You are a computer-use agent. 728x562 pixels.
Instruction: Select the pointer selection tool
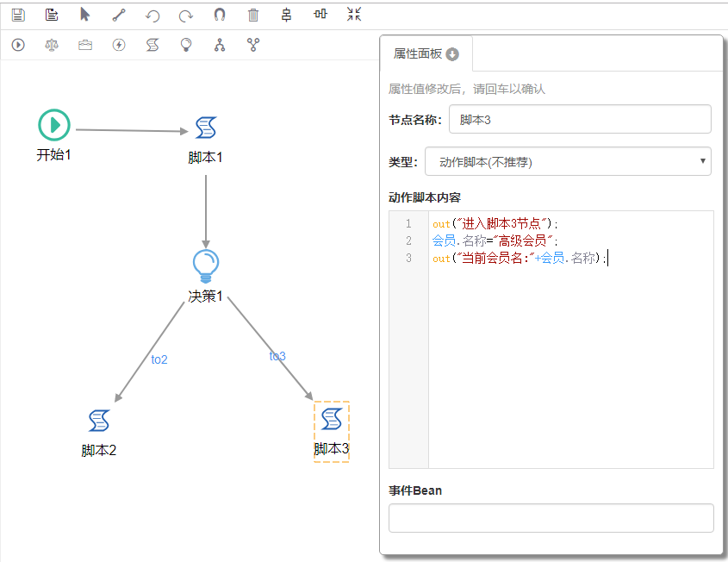(x=84, y=15)
